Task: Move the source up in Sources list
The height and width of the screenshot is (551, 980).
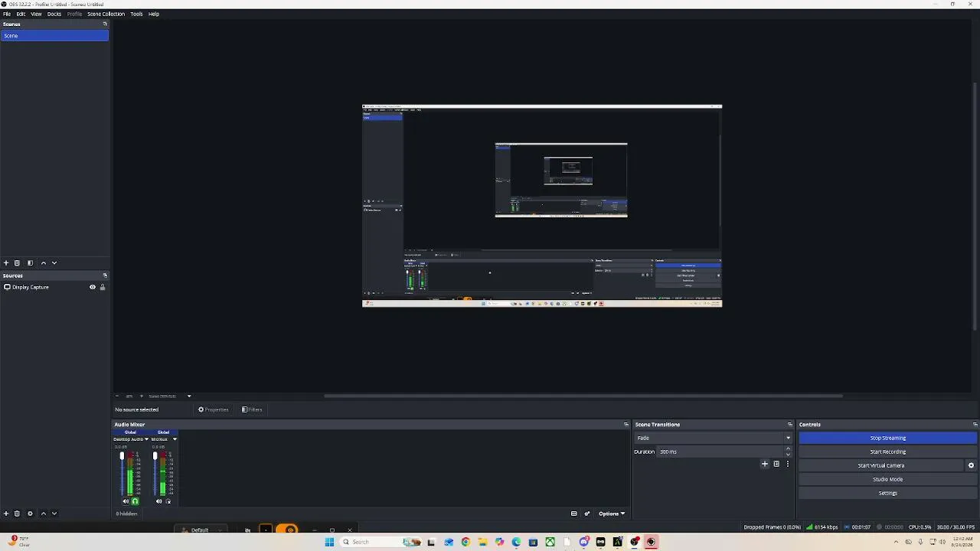Action: click(43, 514)
